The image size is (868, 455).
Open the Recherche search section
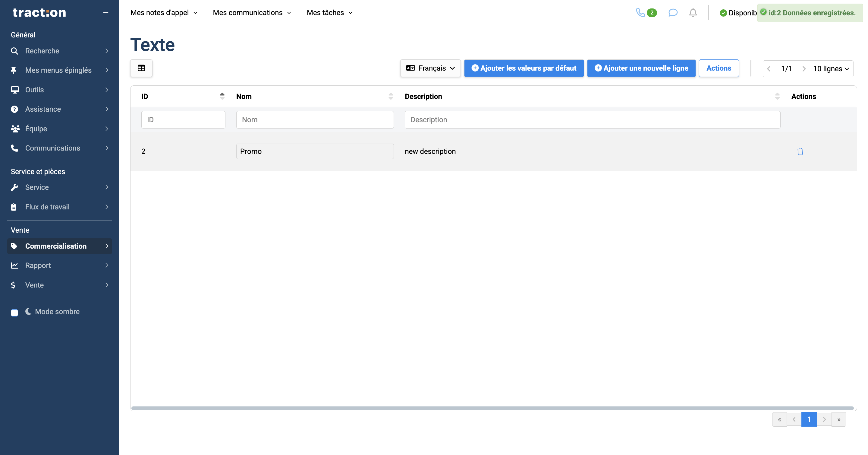point(42,51)
